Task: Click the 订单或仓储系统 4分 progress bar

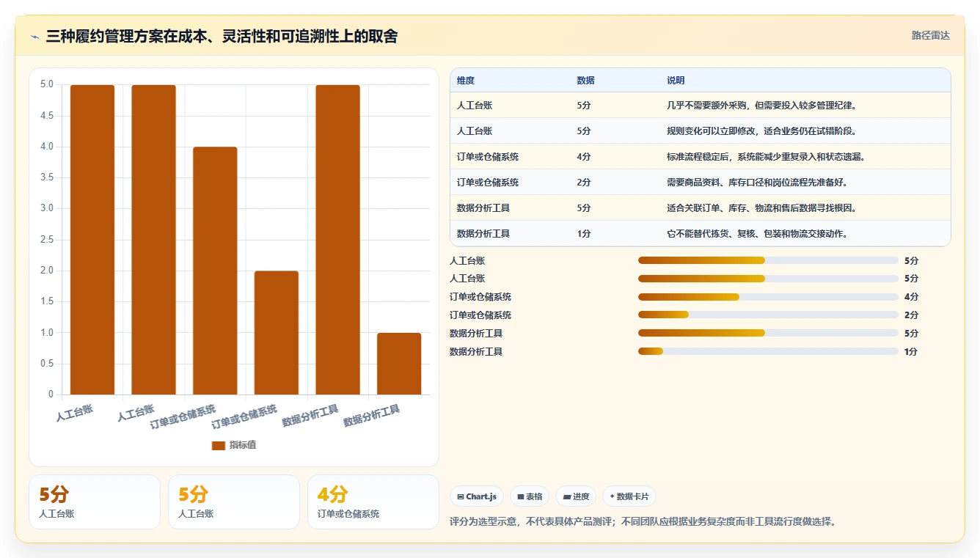Action: pos(768,297)
